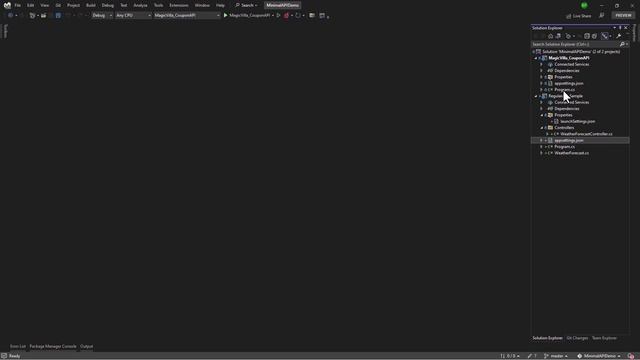Open the master branch dropdown

(x=556, y=356)
